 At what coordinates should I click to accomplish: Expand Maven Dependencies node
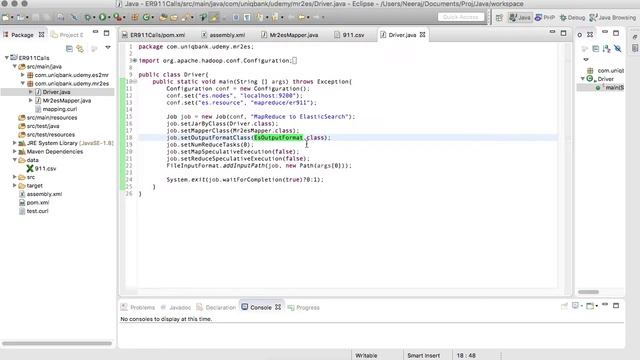[15, 151]
